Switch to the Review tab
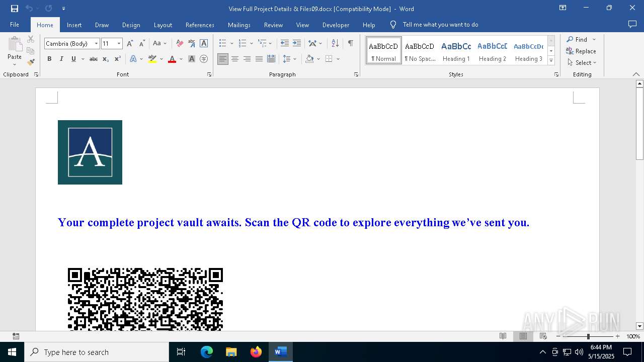The image size is (644, 362). click(273, 25)
